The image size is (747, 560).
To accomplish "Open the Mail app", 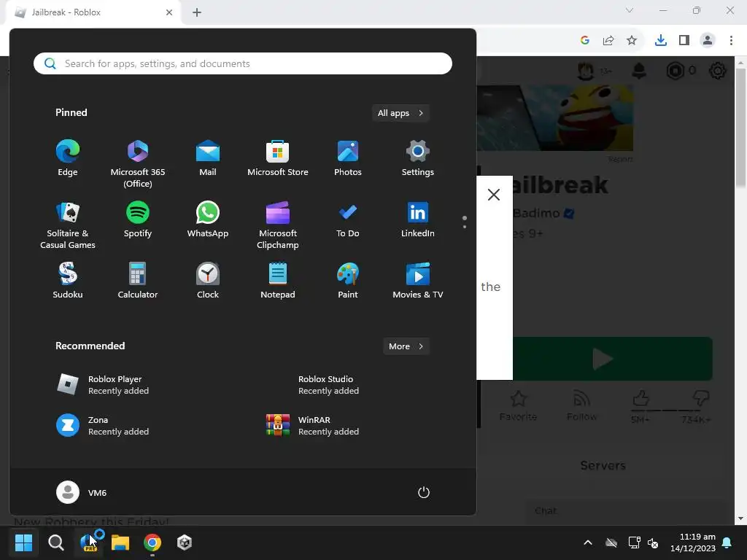I will tap(208, 158).
